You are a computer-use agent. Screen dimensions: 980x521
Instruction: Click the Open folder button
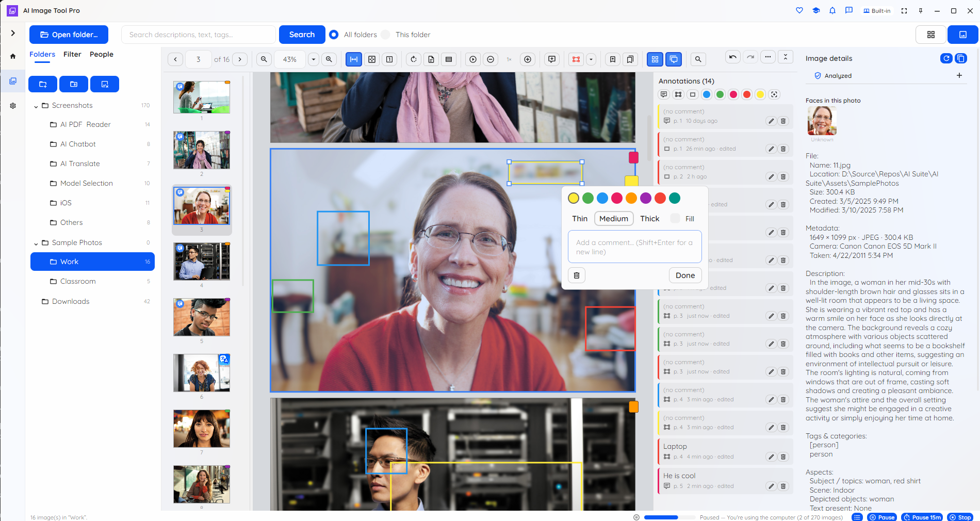tap(69, 35)
